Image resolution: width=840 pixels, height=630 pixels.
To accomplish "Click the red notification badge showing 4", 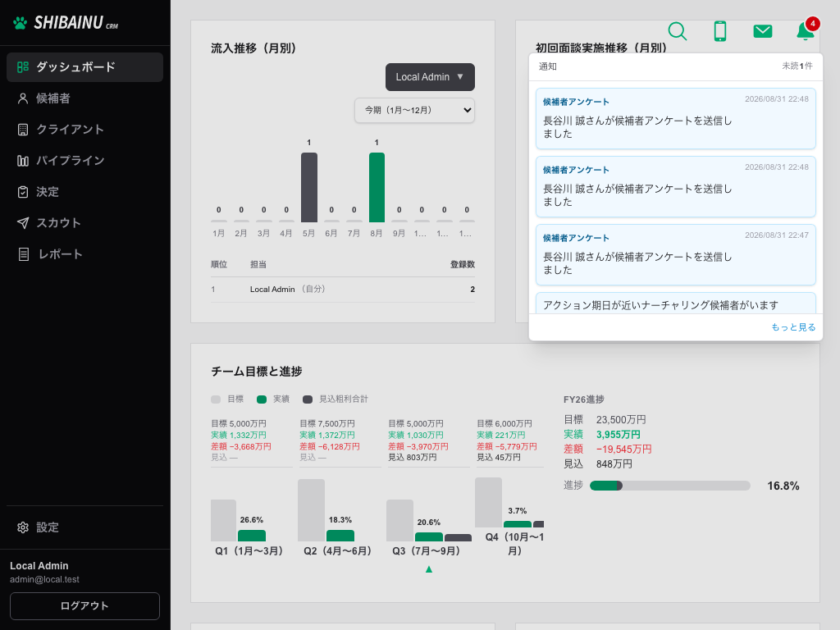I will click(x=813, y=24).
